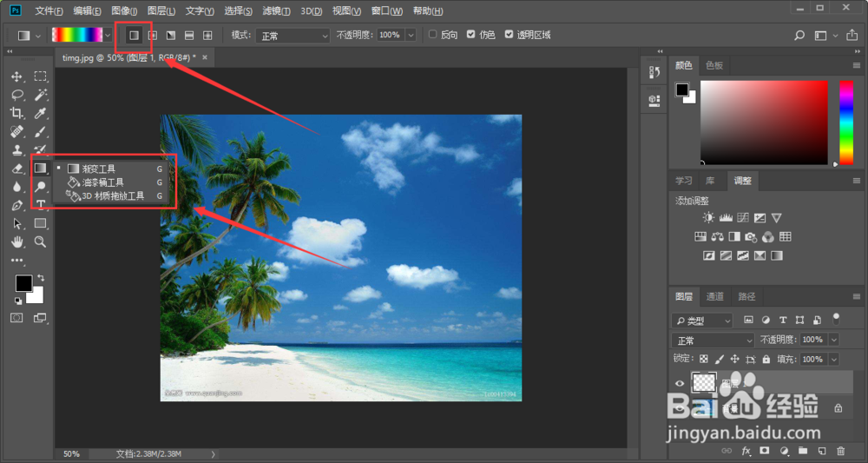Open the tool preset picker arrow
Image resolution: width=868 pixels, height=463 pixels.
click(x=37, y=36)
